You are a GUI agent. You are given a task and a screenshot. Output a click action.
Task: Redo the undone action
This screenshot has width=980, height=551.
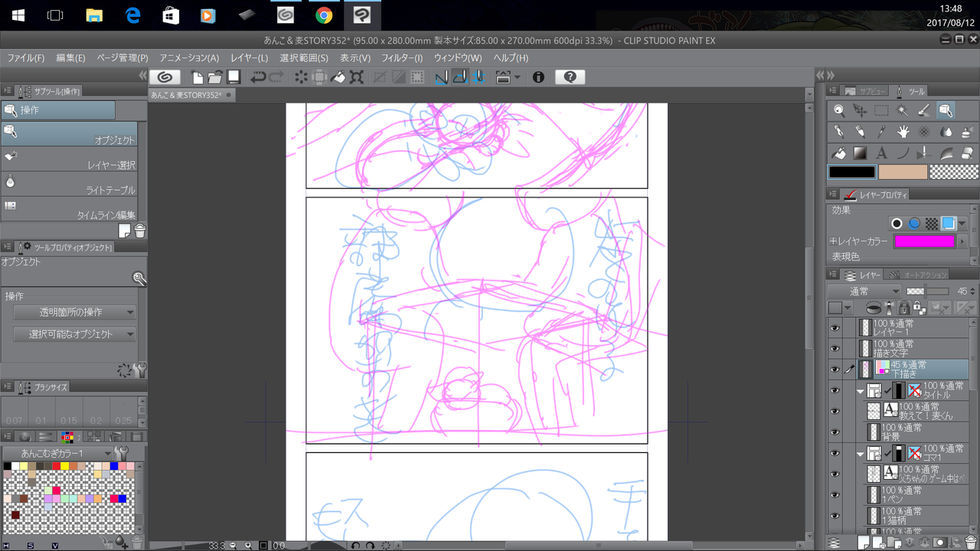coord(276,77)
